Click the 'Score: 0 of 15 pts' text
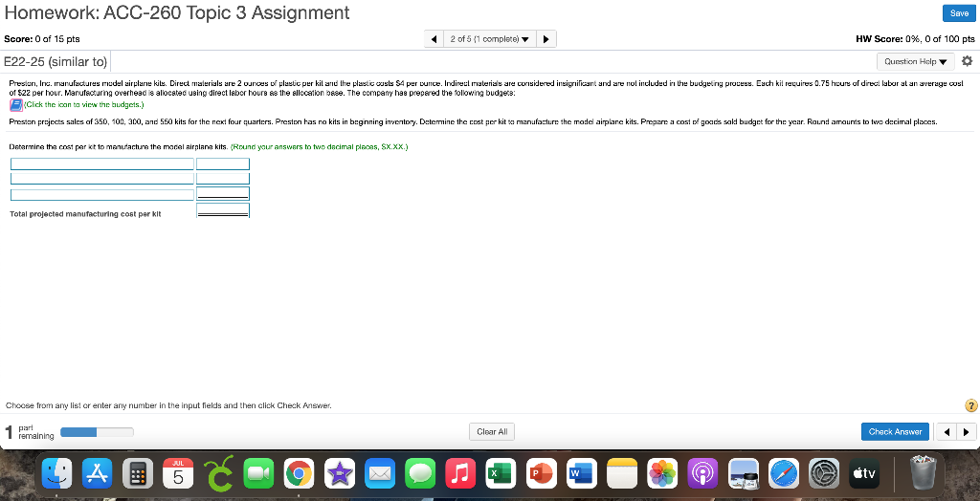The height and width of the screenshot is (501, 980). click(42, 39)
